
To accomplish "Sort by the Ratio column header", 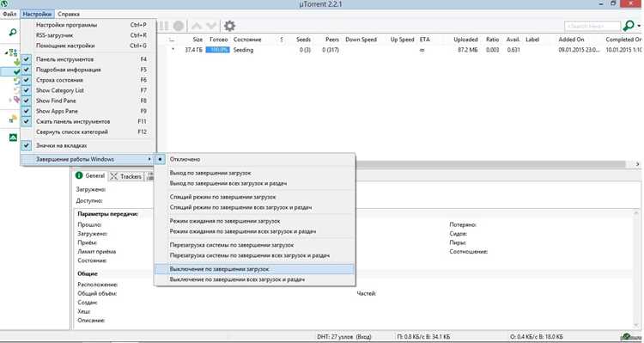I will [492, 40].
